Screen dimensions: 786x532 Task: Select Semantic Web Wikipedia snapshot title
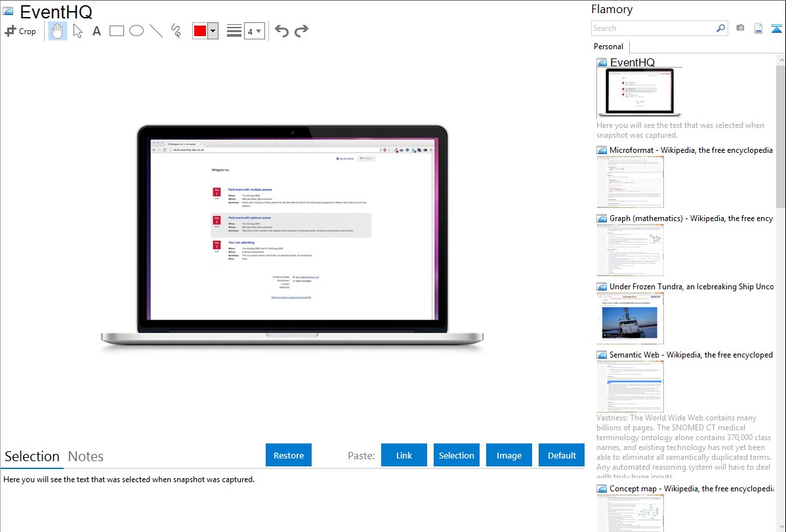[691, 354]
